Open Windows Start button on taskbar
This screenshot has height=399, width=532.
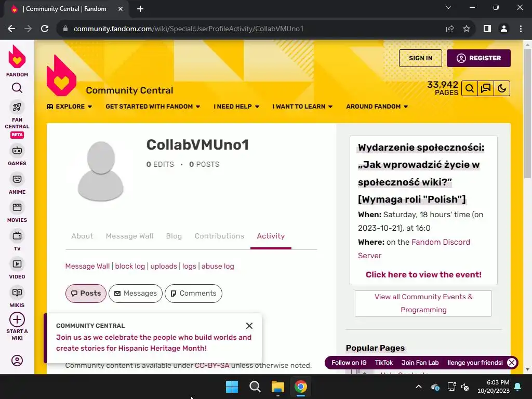(x=232, y=387)
